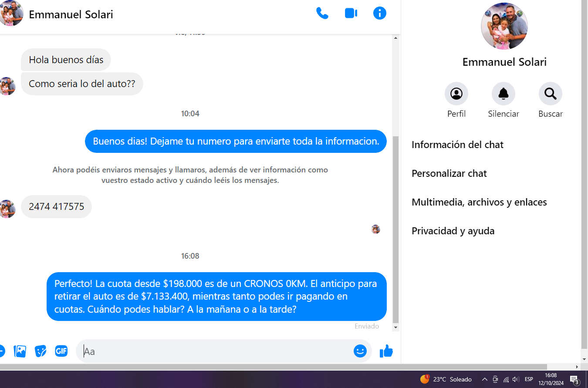
Task: Attach a photo using the image icon
Action: click(20, 351)
